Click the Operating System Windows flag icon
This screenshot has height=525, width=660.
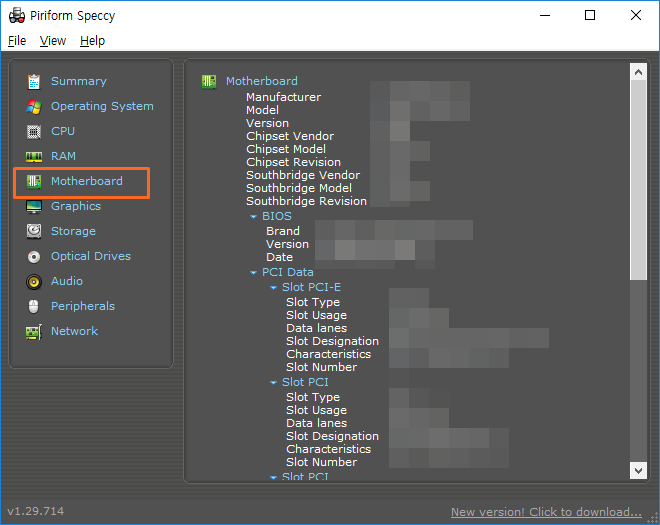click(x=34, y=107)
